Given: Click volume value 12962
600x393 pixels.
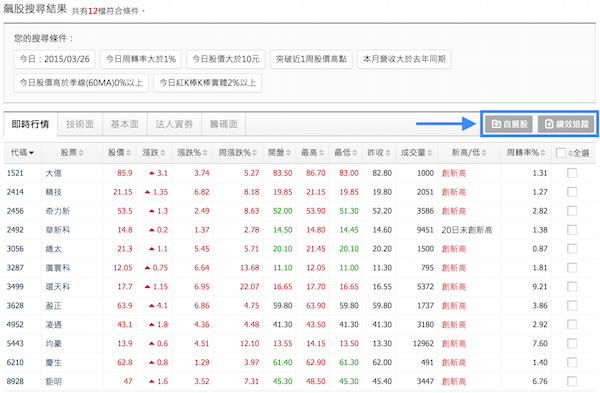Looking at the screenshot, I should pos(423,343).
